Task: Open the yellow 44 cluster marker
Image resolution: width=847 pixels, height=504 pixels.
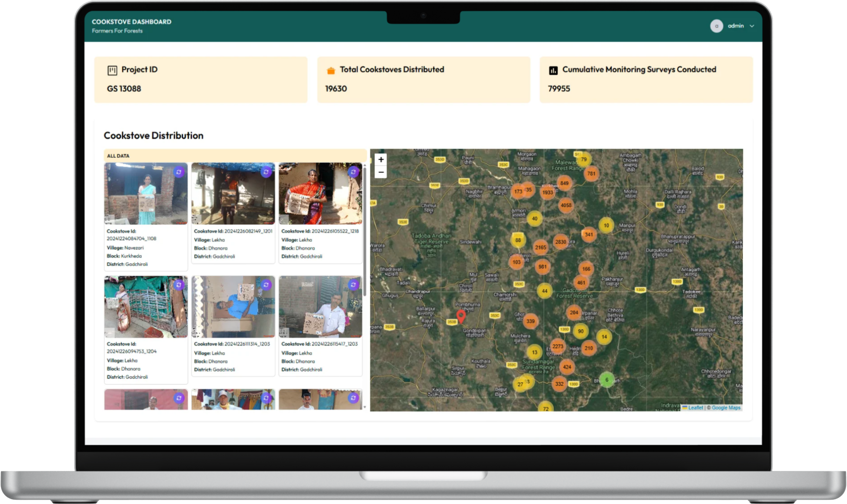Action: click(x=544, y=291)
